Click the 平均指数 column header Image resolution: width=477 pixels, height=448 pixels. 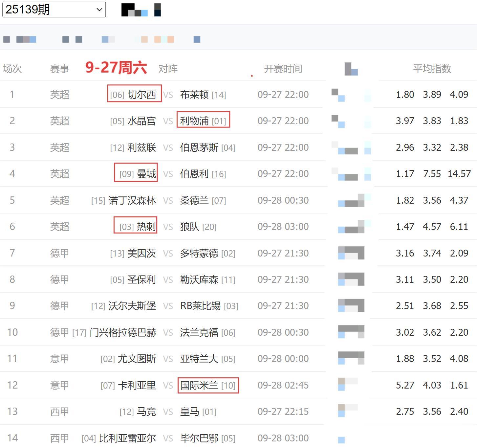(x=432, y=69)
